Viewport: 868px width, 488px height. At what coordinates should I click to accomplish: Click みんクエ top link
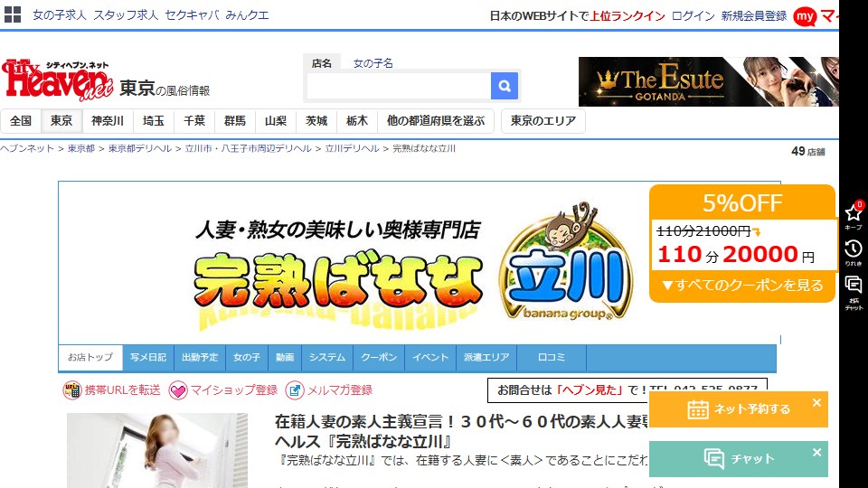(247, 15)
